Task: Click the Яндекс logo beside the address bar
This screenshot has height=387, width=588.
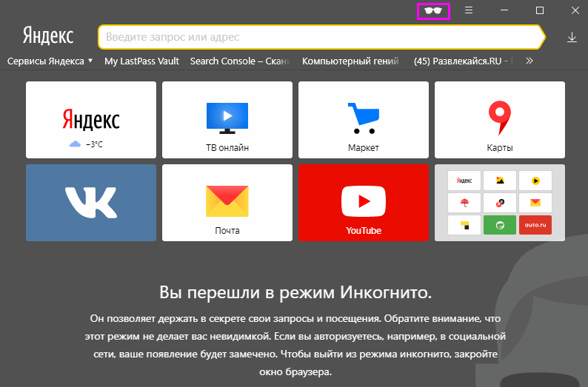Action: pos(48,36)
